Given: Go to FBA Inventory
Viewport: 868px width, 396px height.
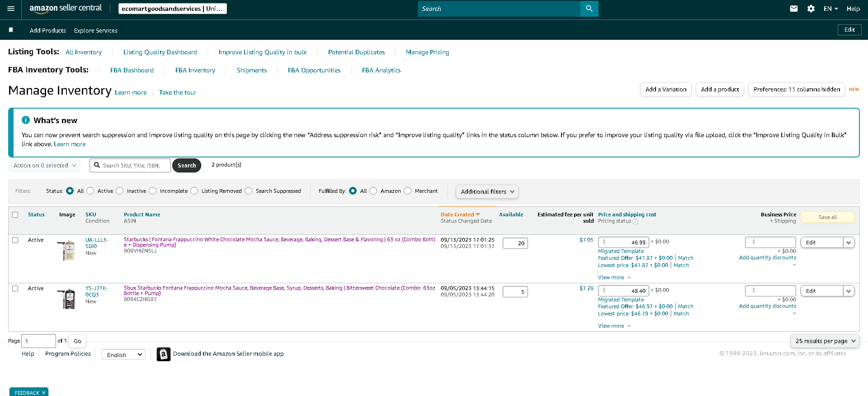Looking at the screenshot, I should pos(195,71).
